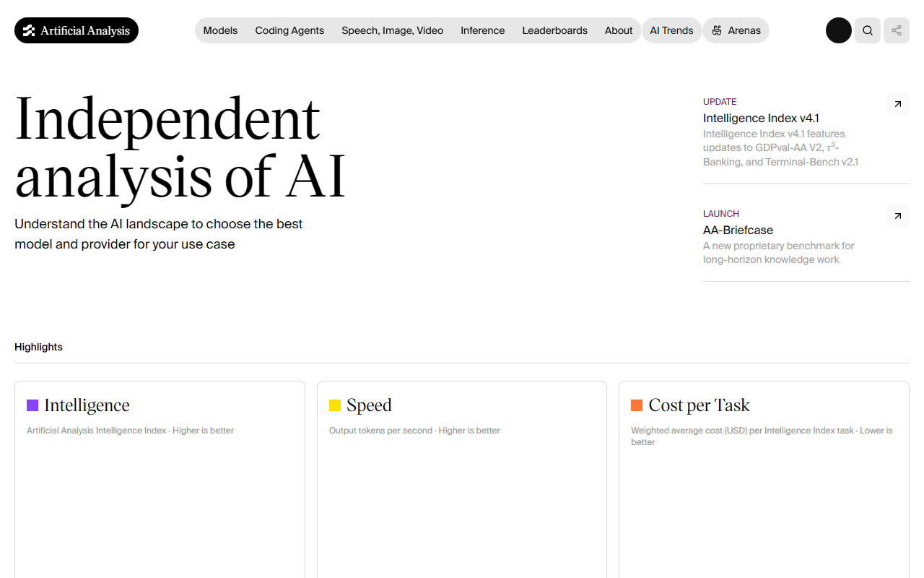Click the orange Cost per Task square

click(x=637, y=405)
